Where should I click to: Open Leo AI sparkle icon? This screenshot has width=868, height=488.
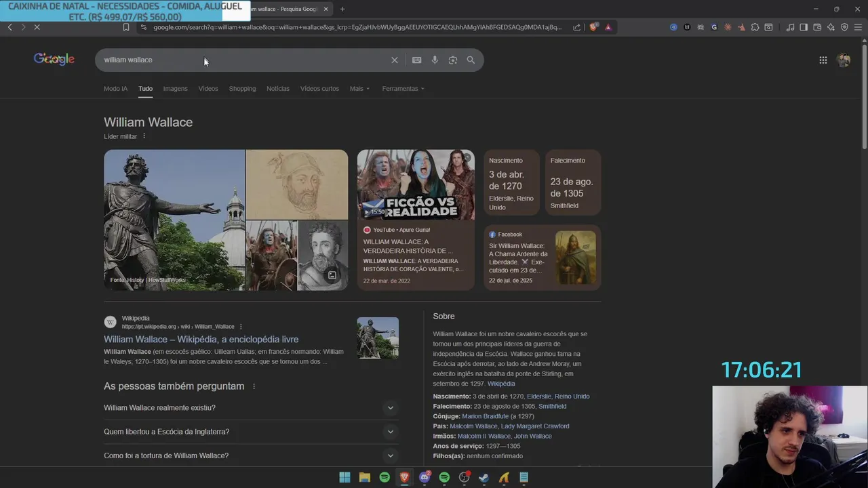pyautogui.click(x=831, y=27)
